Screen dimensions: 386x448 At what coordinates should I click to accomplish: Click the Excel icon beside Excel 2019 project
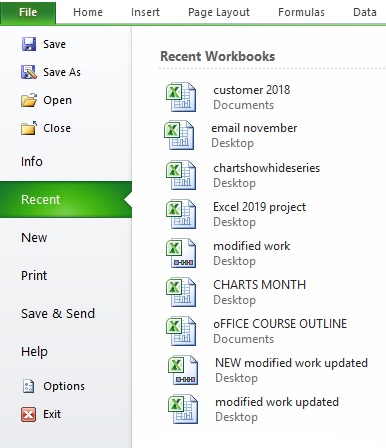pyautogui.click(x=181, y=214)
